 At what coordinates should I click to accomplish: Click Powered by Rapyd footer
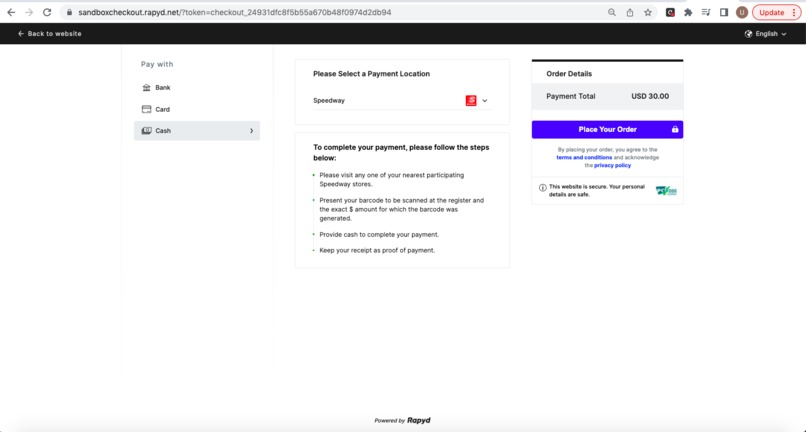click(x=402, y=420)
